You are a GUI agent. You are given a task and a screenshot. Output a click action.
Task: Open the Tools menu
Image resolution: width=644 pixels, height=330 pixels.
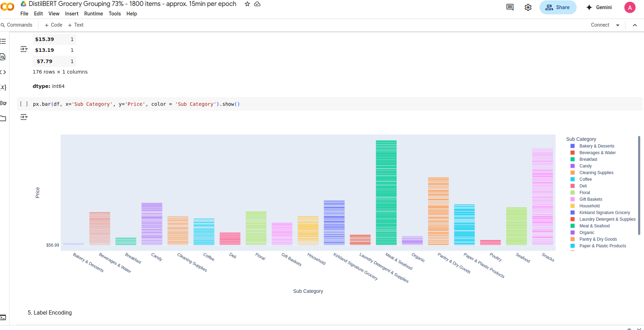click(115, 14)
